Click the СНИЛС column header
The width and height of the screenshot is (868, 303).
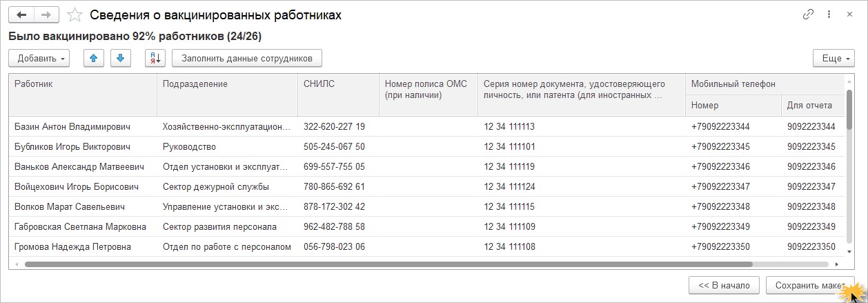(x=339, y=95)
